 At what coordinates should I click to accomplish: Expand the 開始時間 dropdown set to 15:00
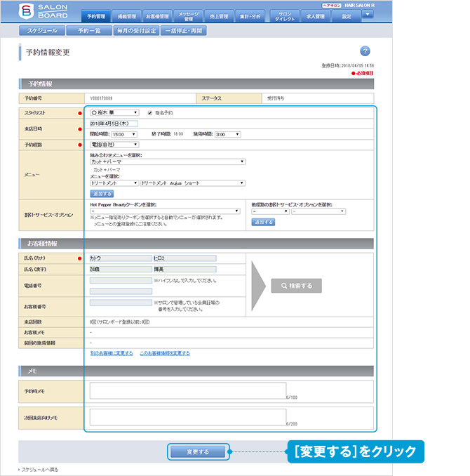[x=123, y=133]
